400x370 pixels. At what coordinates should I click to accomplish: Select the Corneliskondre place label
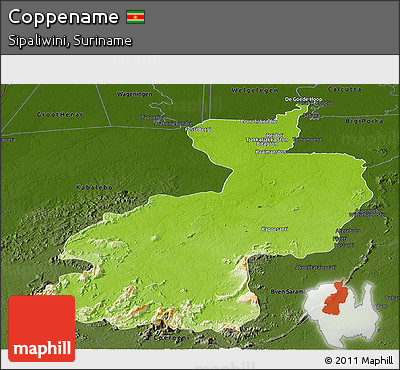pos(259,121)
